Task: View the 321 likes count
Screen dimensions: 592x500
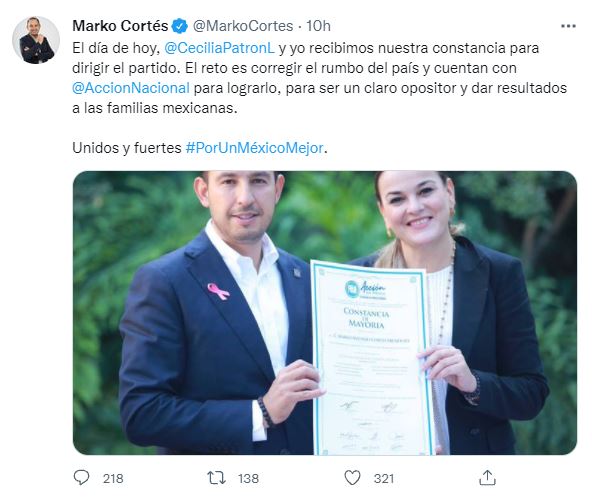Action: [384, 478]
